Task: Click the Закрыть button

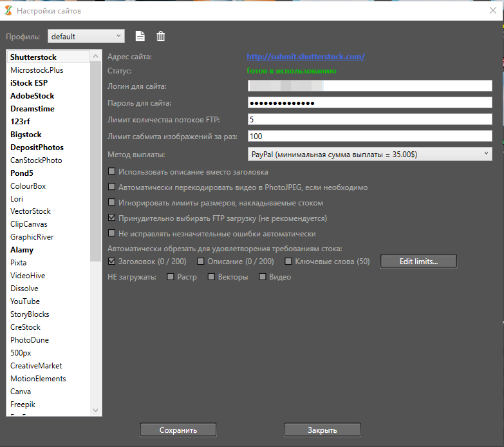Action: 322,430
